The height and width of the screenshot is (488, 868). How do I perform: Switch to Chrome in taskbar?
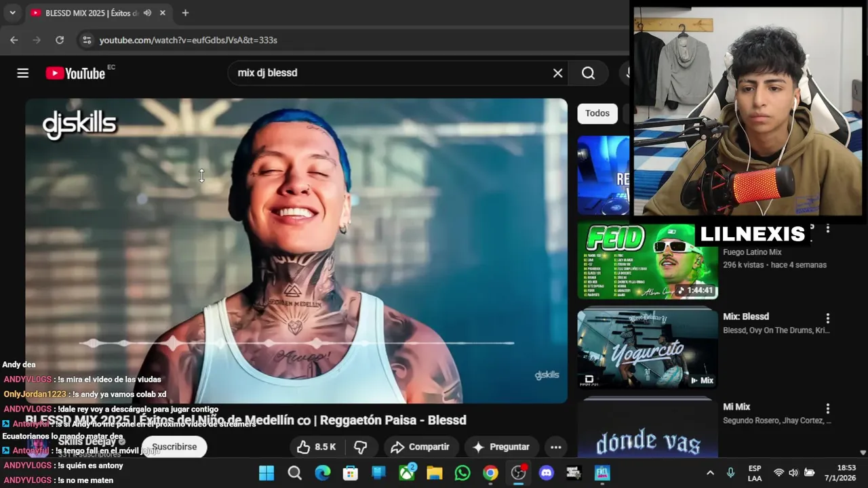coord(490,473)
